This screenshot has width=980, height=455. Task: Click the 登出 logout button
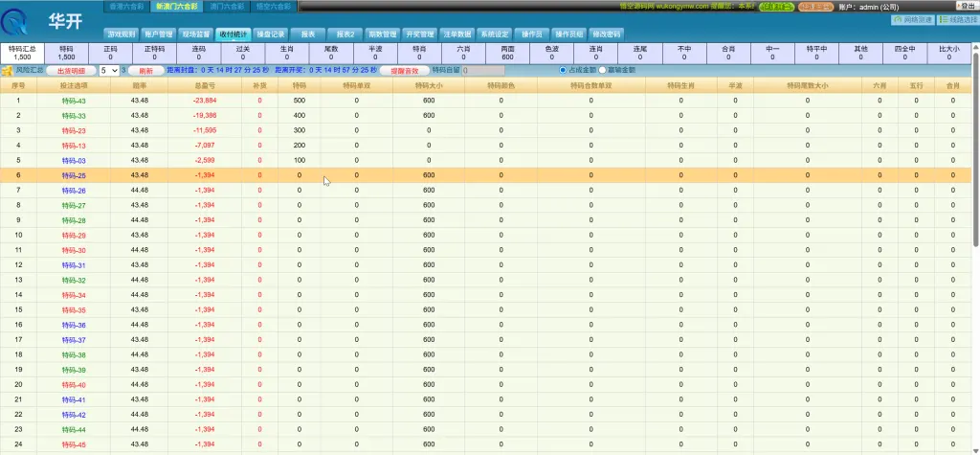[x=967, y=6]
